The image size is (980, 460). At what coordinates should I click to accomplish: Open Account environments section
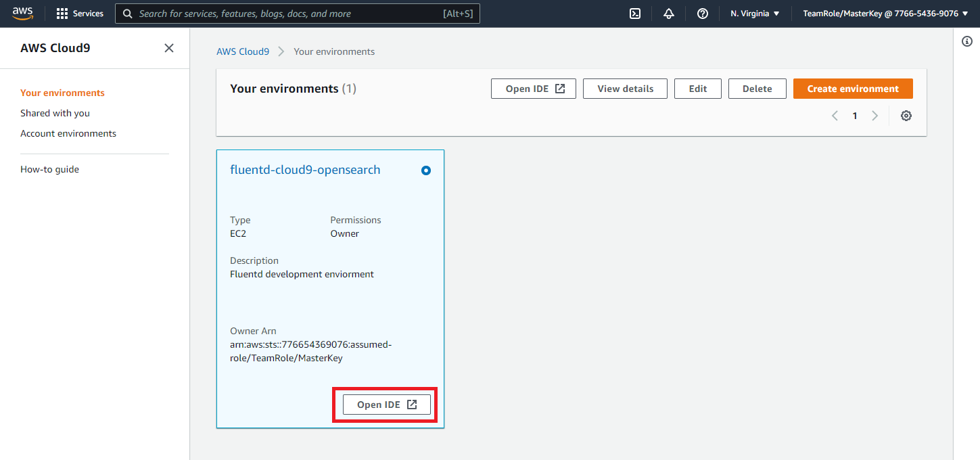click(x=68, y=133)
